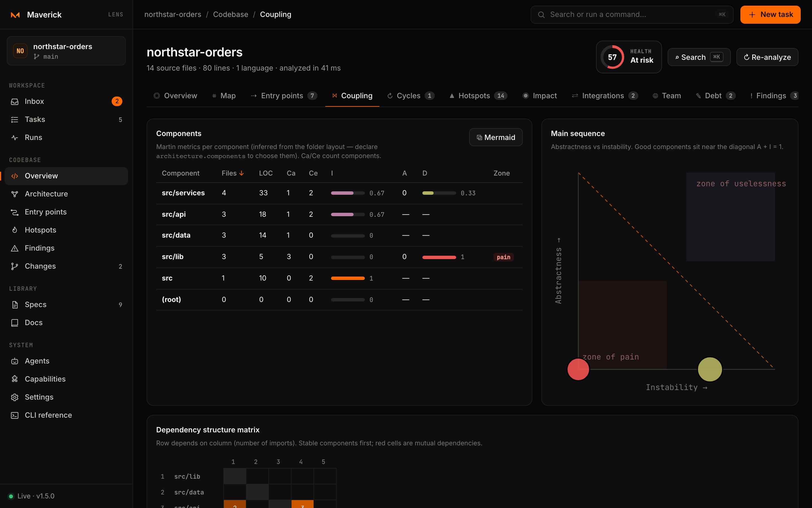Click the Mermaid export button
This screenshot has width=812, height=508.
pos(496,137)
